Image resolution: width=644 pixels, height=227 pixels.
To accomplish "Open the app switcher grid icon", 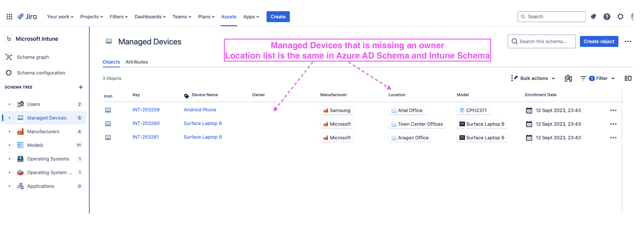I will pyautogui.click(x=9, y=17).
